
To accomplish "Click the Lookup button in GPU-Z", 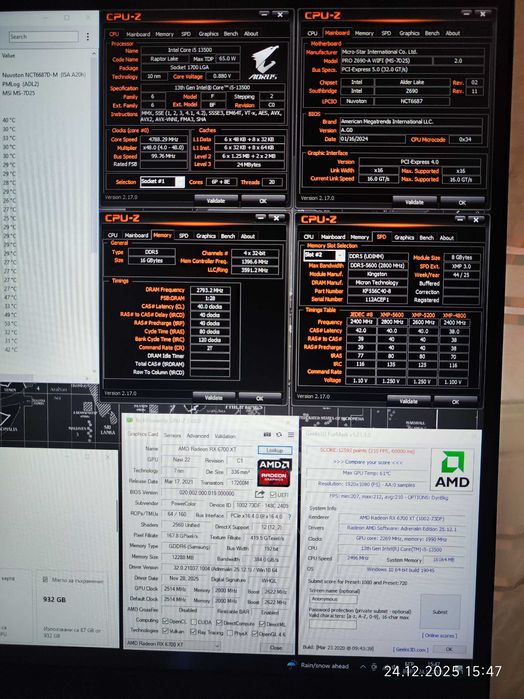I will tap(275, 450).
